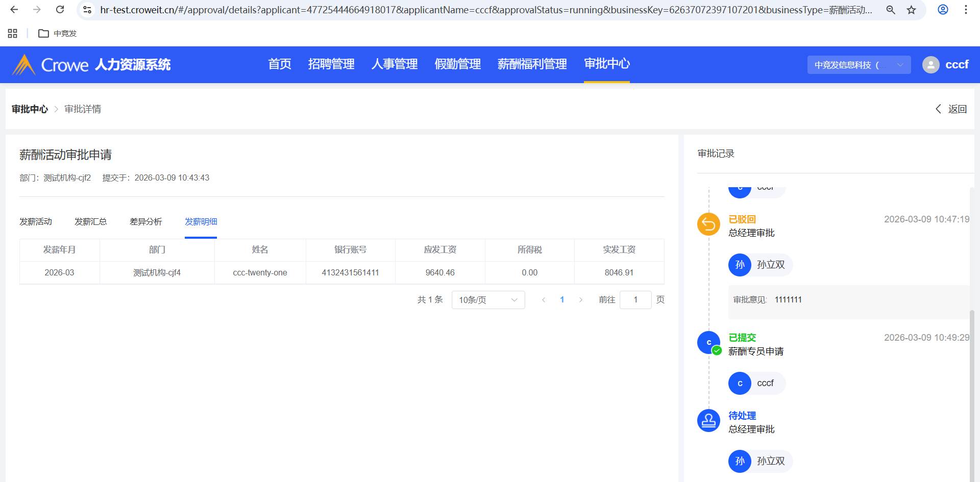Bookmark page using the star icon
The width and height of the screenshot is (980, 482).
(911, 10)
